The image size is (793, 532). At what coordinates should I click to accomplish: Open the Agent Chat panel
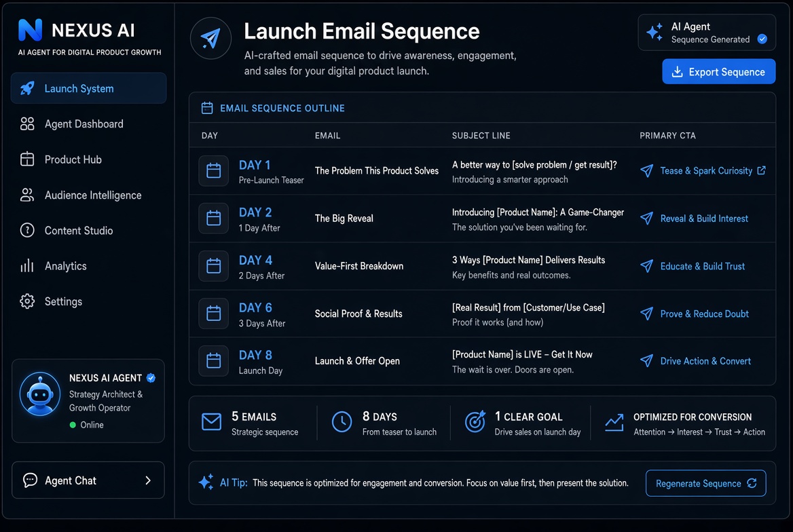(x=88, y=480)
